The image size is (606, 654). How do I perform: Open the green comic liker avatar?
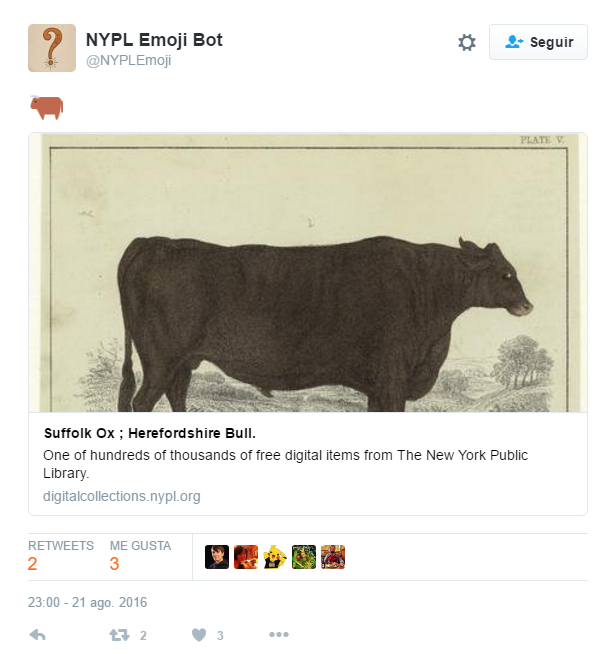point(304,557)
